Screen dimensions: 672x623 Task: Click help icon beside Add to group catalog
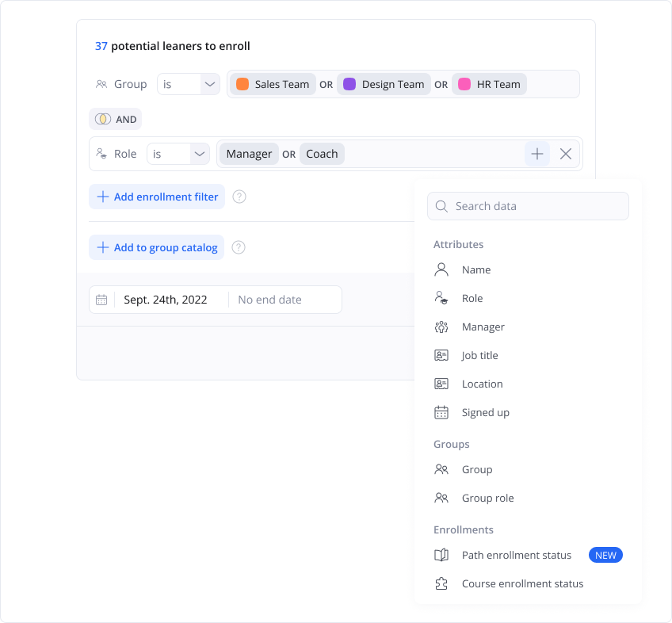(x=239, y=247)
